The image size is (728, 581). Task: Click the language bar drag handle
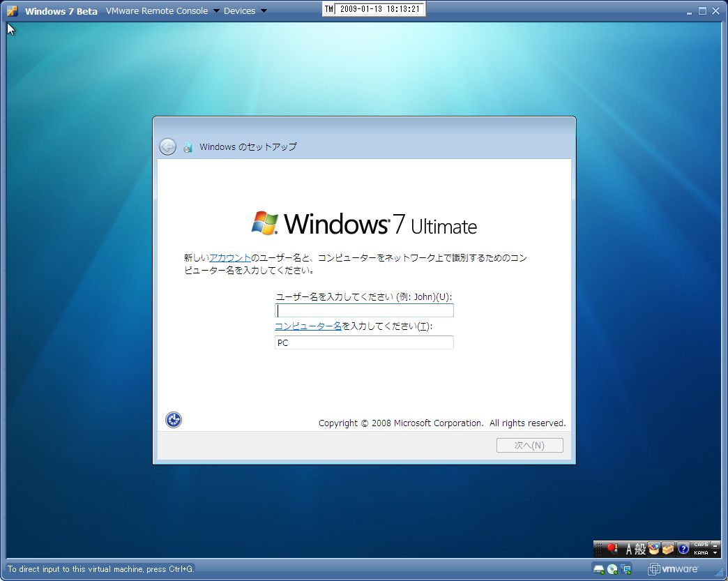pos(598,550)
